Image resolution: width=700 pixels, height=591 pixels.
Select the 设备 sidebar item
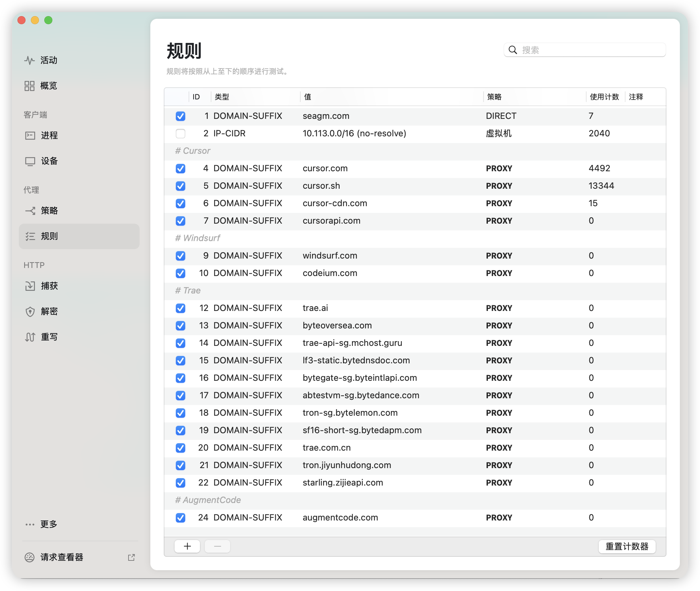pyautogui.click(x=79, y=161)
